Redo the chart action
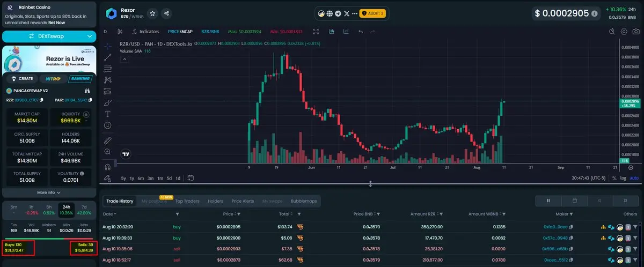 pyautogui.click(x=374, y=32)
